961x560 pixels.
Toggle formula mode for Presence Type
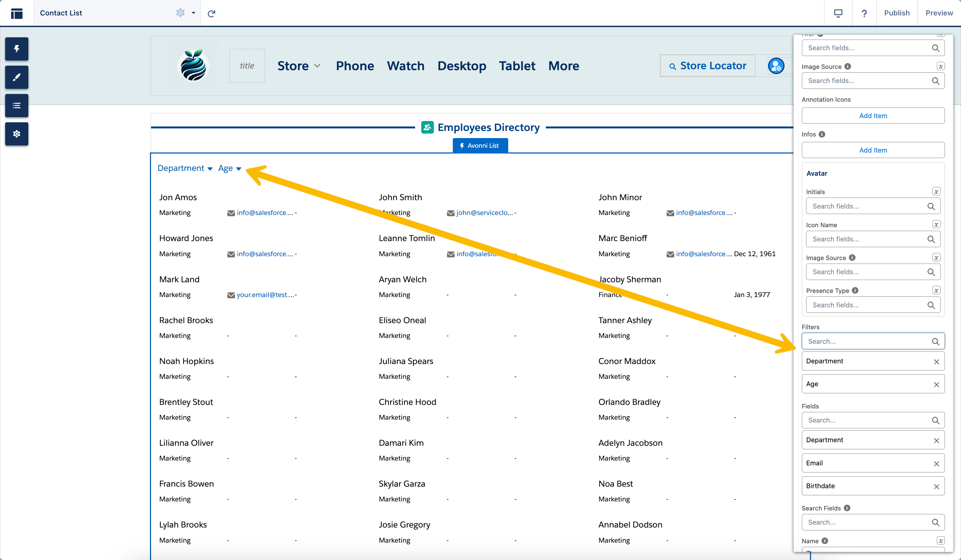tap(936, 291)
